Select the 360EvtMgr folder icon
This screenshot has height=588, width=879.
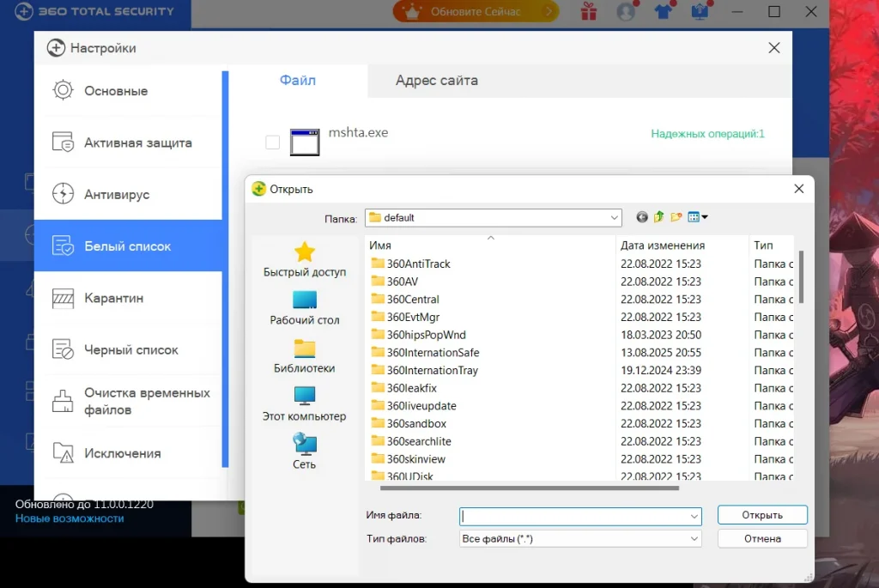[x=378, y=317]
